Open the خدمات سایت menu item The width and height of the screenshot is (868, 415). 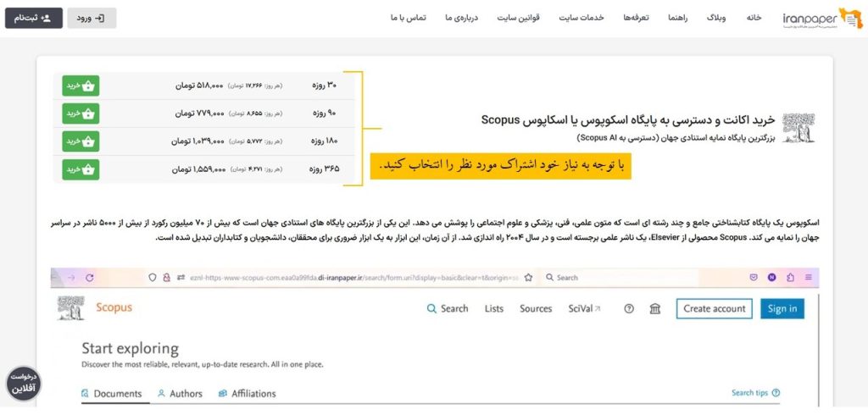(x=581, y=18)
